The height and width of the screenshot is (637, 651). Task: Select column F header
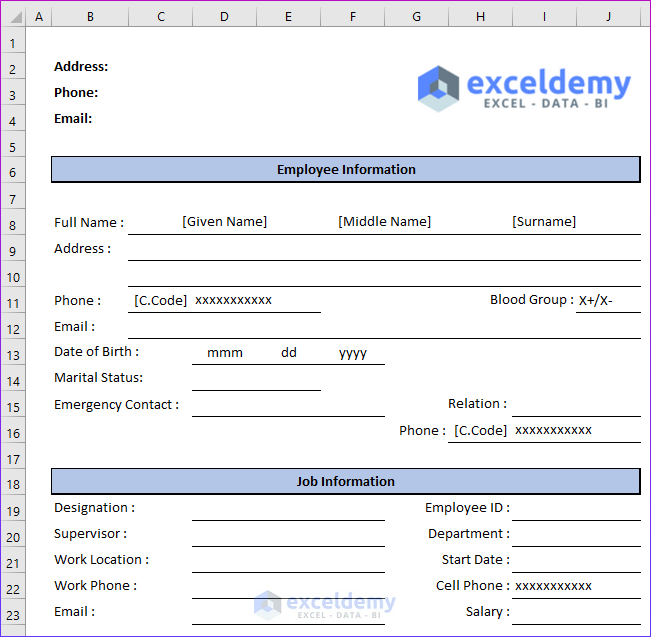pyautogui.click(x=352, y=17)
